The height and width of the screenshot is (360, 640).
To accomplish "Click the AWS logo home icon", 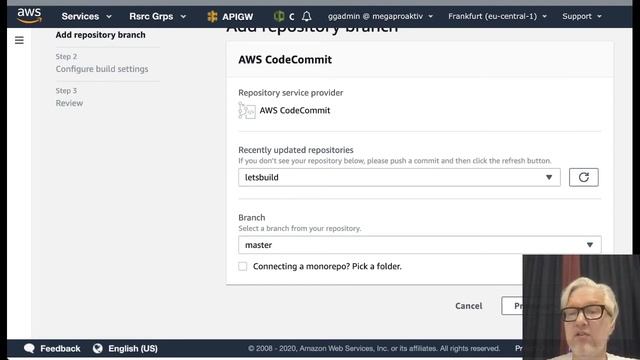I will click(x=29, y=16).
